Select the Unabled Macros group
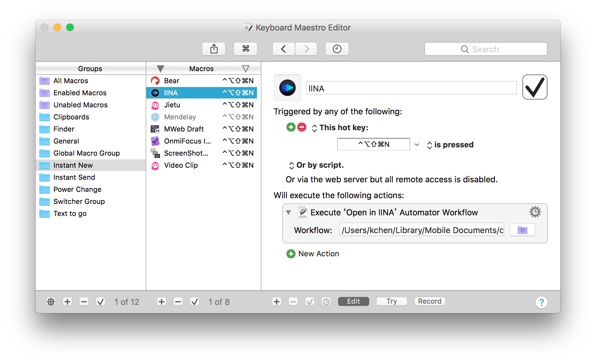The height and width of the screenshot is (364, 596). [91, 105]
